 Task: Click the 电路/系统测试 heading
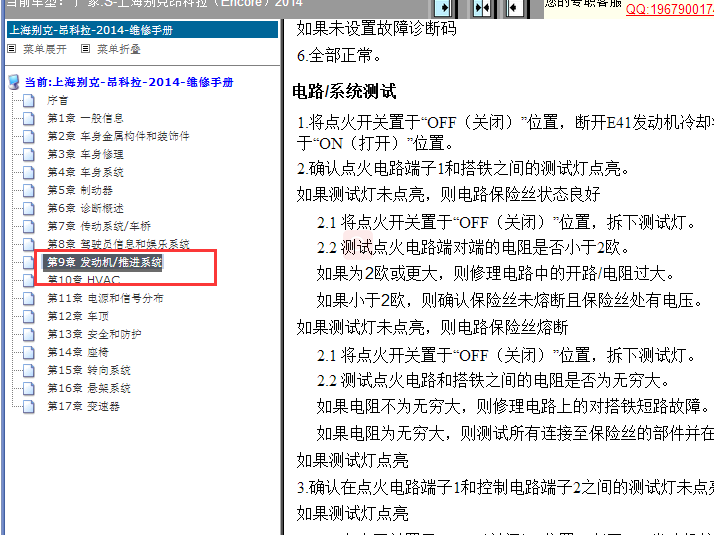click(x=344, y=92)
